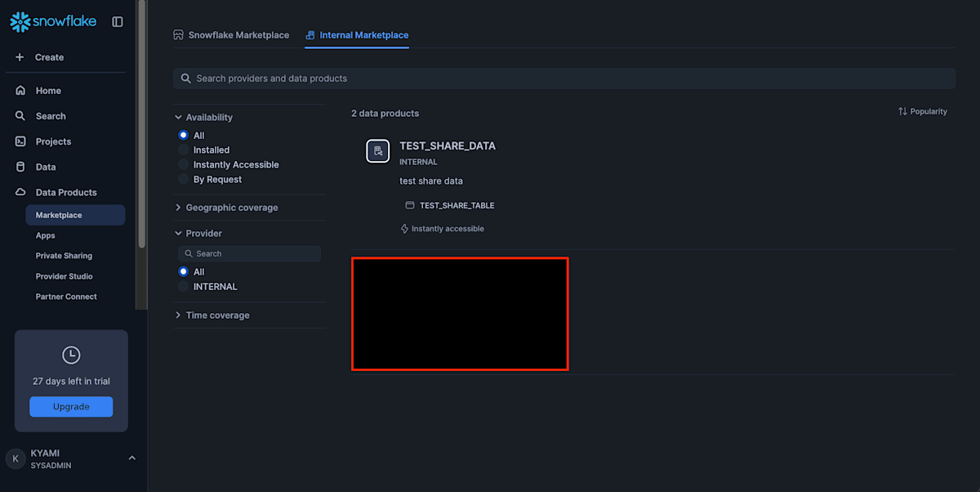Click the Upgrade button
980x492 pixels.
[x=71, y=406]
